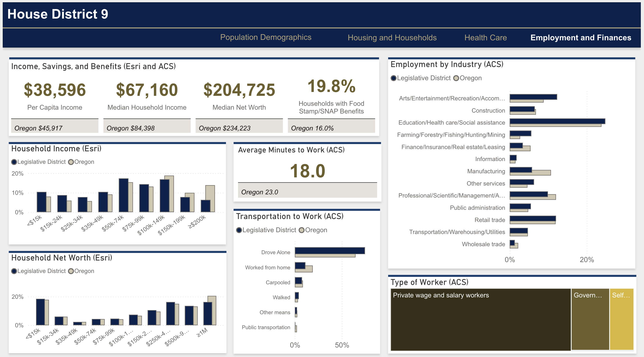Select the Employment and Finances tab
The height and width of the screenshot is (357, 644).
(x=581, y=38)
